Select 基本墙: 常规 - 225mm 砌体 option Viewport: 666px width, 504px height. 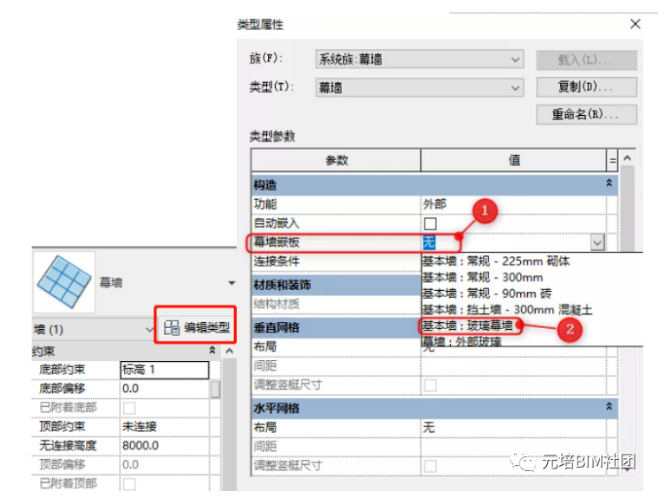click(x=496, y=261)
